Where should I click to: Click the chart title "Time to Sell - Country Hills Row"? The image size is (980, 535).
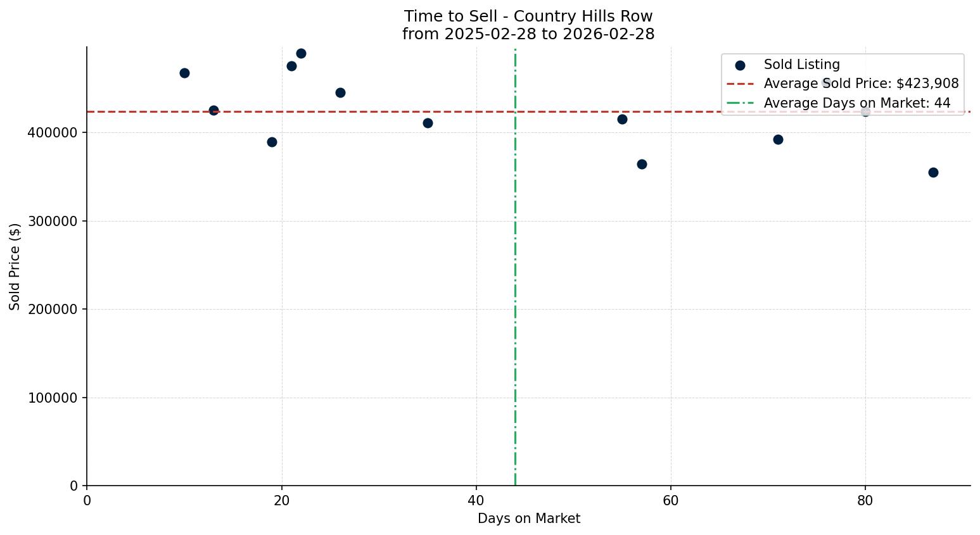point(528,16)
